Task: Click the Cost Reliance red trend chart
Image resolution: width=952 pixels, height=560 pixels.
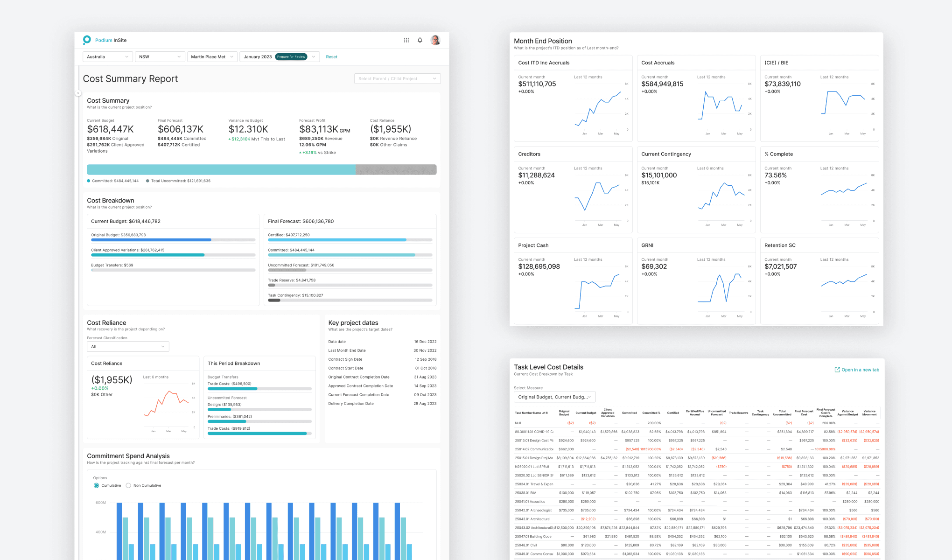Action: click(169, 407)
